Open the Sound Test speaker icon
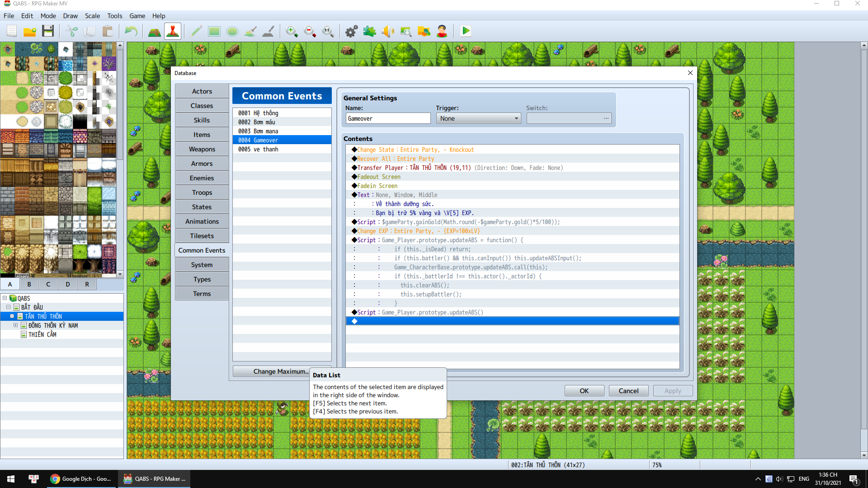868x488 pixels. point(388,31)
